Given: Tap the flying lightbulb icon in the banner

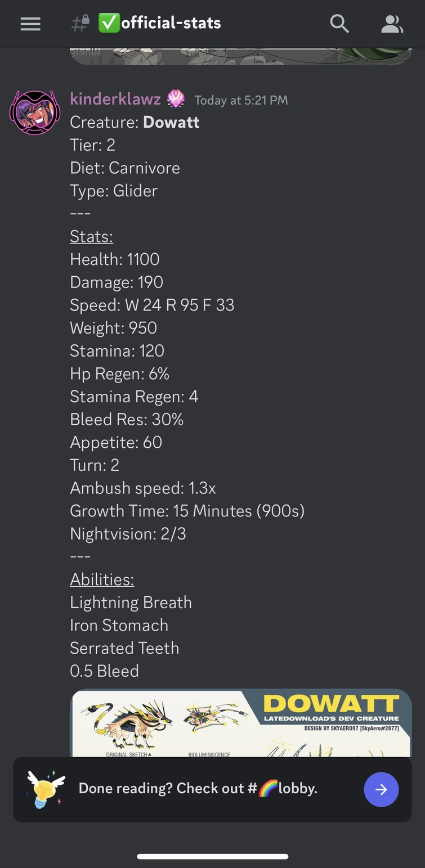Looking at the screenshot, I should [45, 789].
